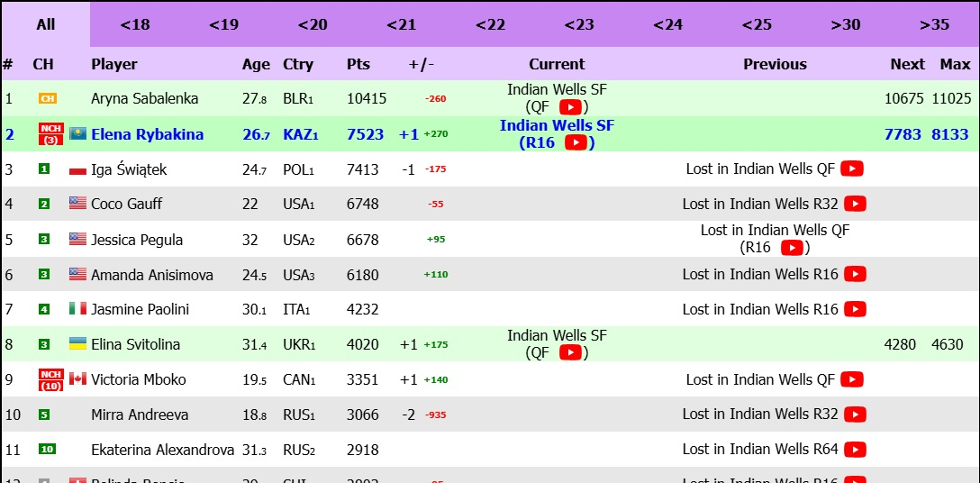Play Anisimova's Indian Wells R16 video
This screenshot has width=980, height=483.
(855, 274)
